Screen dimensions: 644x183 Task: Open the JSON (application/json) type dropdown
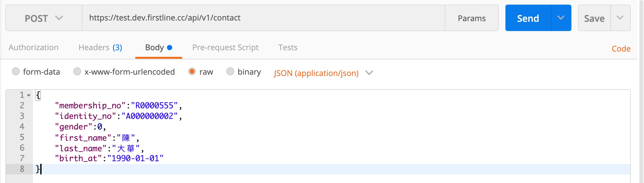click(x=323, y=73)
